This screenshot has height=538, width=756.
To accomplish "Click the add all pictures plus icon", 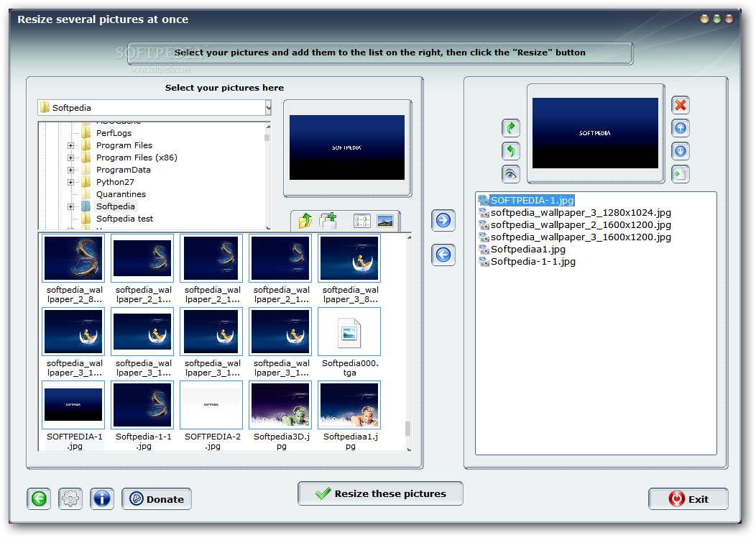I will [x=328, y=221].
